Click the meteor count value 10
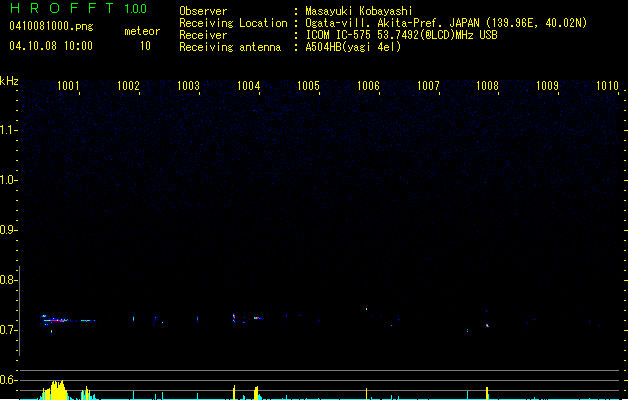Viewport: 629px width, 400px height. [145, 46]
